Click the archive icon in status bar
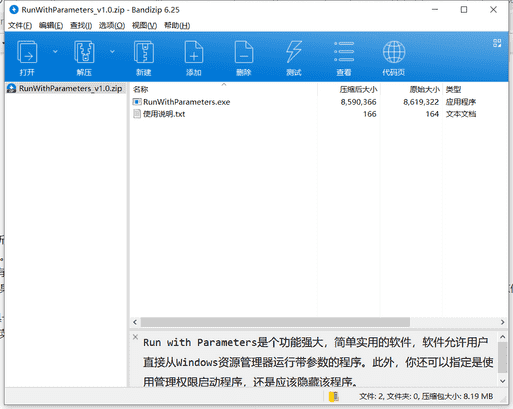Screen dimensions: 513x409 coord(334,396)
